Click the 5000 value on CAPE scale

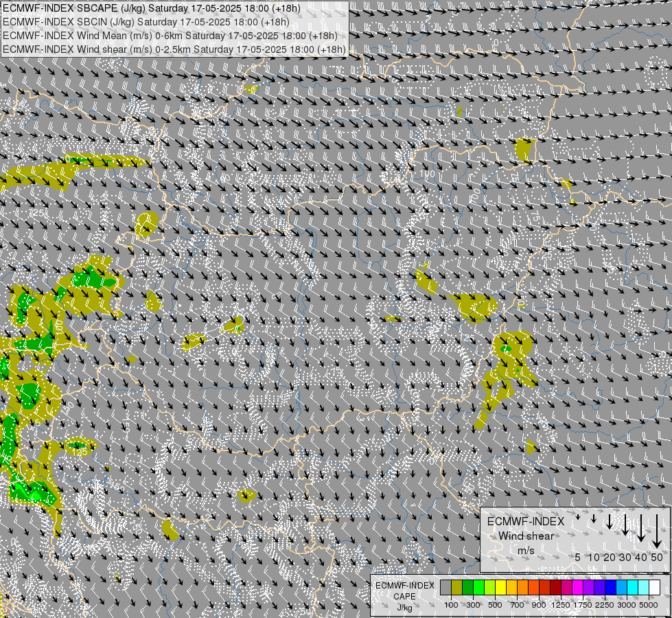[649, 605]
